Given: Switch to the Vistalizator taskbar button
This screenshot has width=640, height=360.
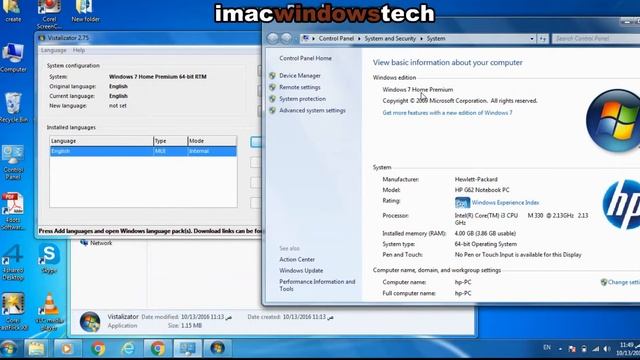Looking at the screenshot, I should click(x=218, y=349).
